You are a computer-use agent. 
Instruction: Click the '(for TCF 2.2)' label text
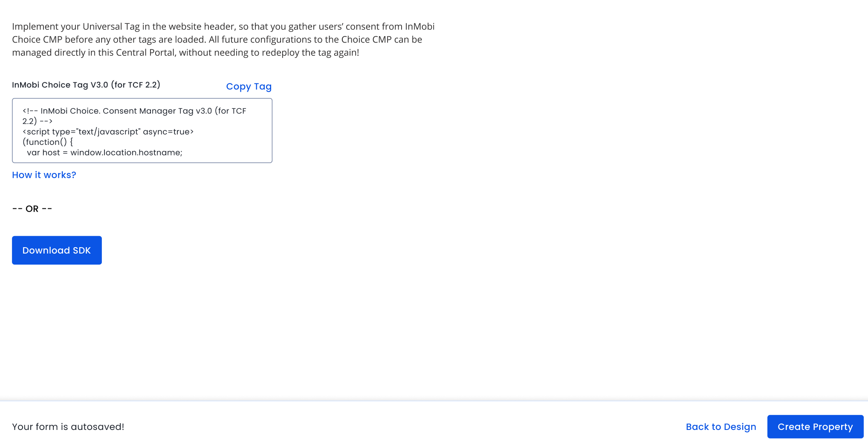coord(136,85)
